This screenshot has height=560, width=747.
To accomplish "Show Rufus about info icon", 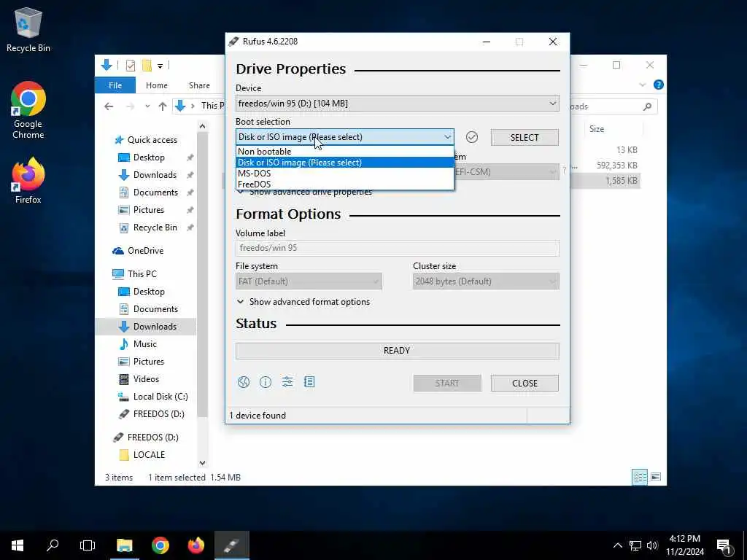I will coord(266,382).
